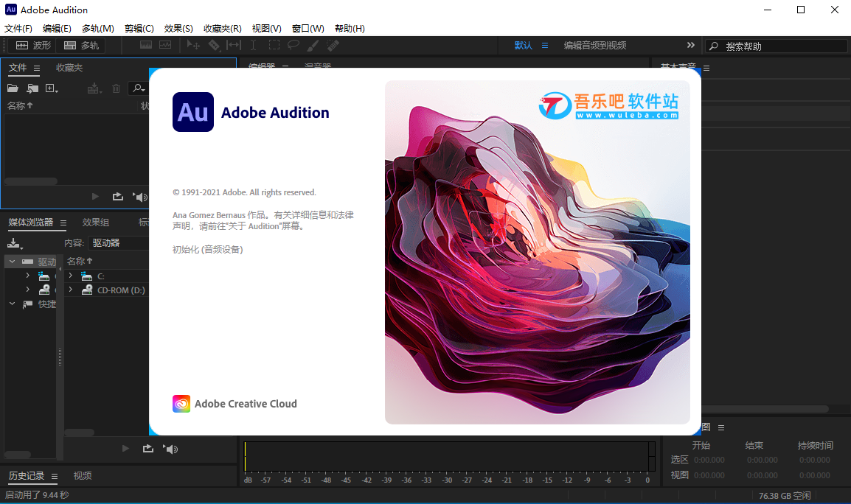The width and height of the screenshot is (851, 504).
Task: Open the 媒体浏览器 panel menu icon
Action: (63, 223)
